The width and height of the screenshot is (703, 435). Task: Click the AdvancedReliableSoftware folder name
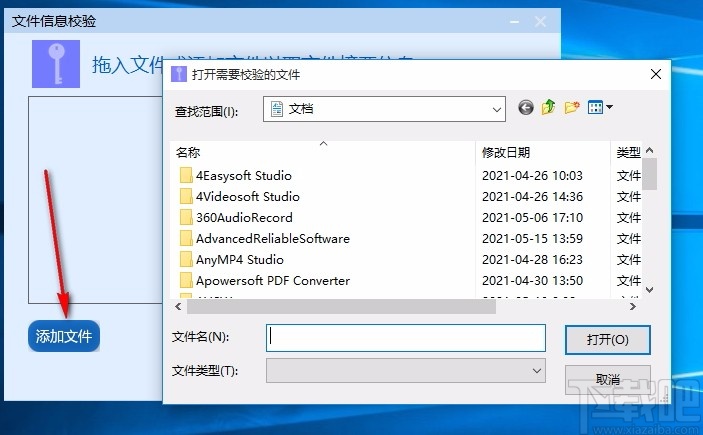[273, 239]
